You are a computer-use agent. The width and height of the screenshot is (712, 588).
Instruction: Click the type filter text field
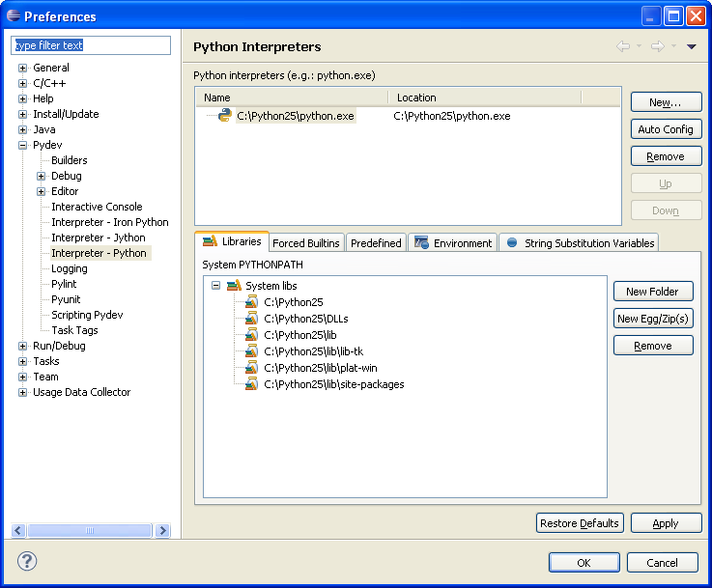point(91,45)
